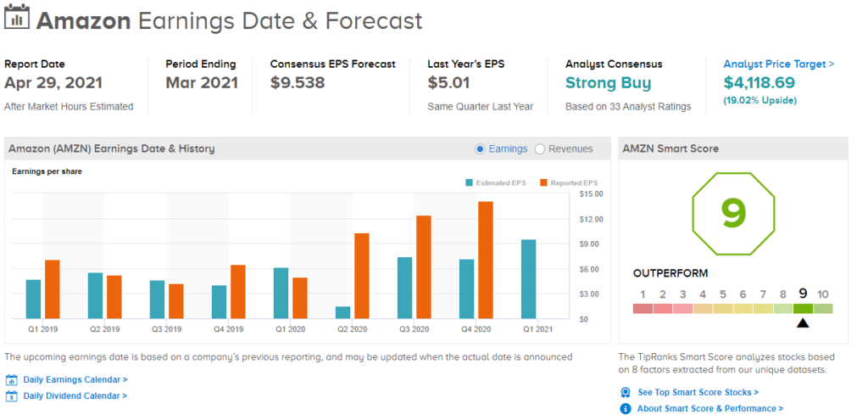Click the Top Smart Score Stocks ribbon icon

point(626,392)
